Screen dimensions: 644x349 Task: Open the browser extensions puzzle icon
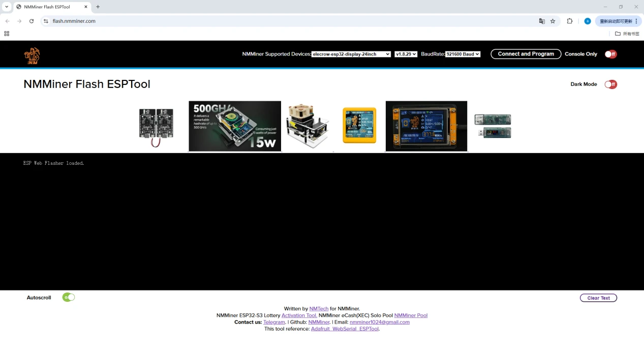[x=569, y=21]
